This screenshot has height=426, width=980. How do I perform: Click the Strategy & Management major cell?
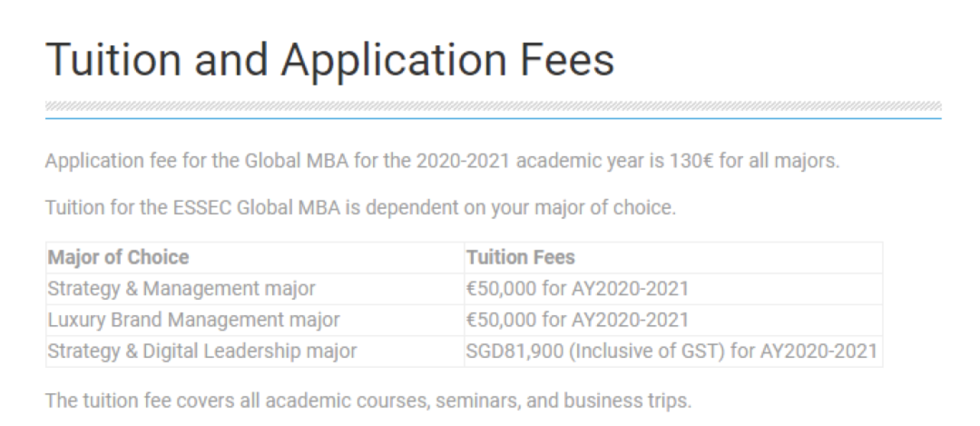click(x=255, y=288)
